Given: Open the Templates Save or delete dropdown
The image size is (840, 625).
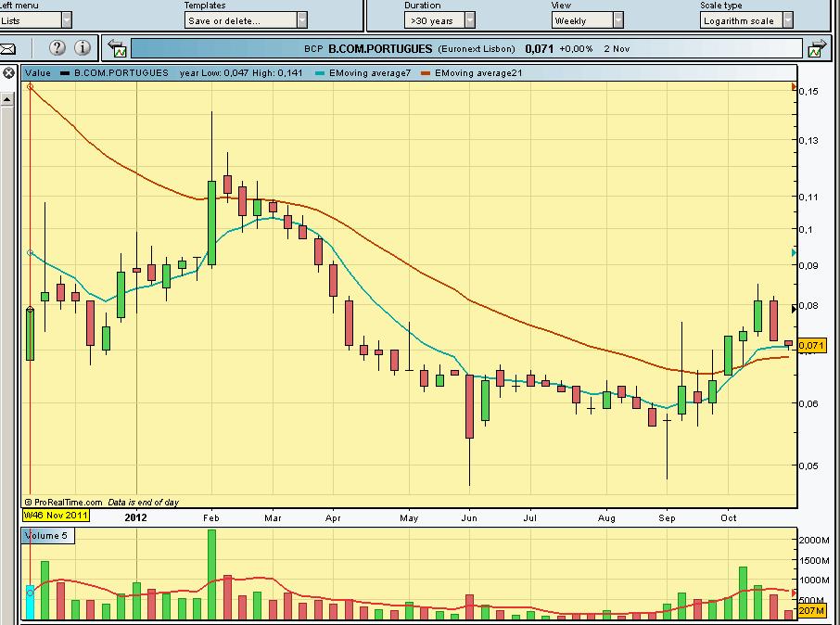Looking at the screenshot, I should (x=246, y=21).
